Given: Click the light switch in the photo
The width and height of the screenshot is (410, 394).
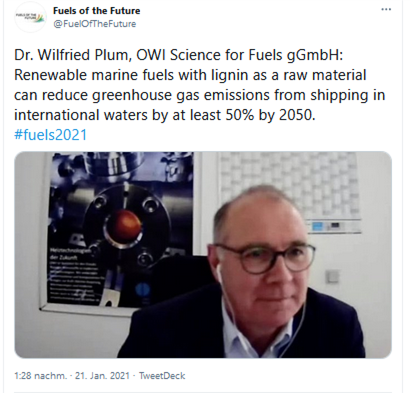Looking at the screenshot, I should click(331, 277).
